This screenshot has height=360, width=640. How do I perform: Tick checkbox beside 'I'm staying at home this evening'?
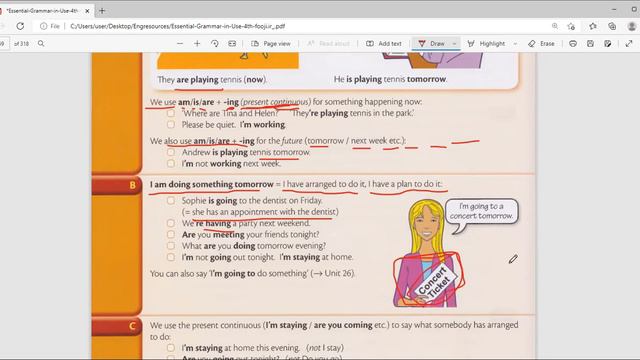click(171, 348)
